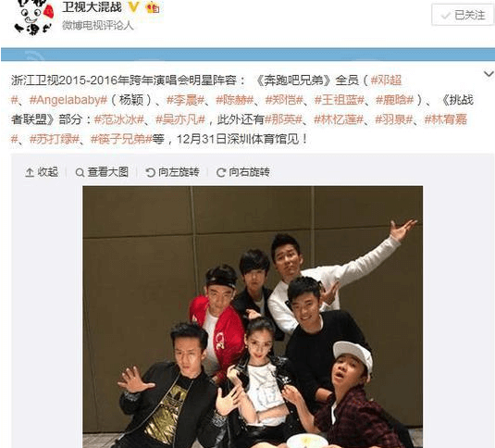The width and height of the screenshot is (495, 448).
Task: Open the #筷子兄弟# hashtag link
Action: (x=121, y=139)
